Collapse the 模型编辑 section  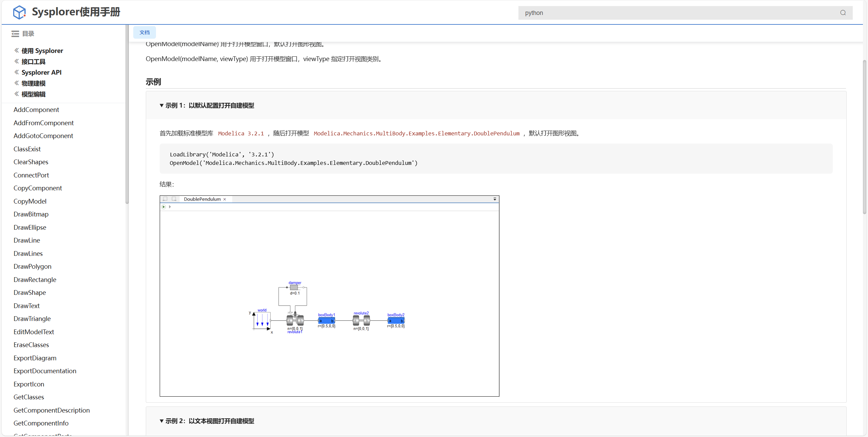[17, 94]
